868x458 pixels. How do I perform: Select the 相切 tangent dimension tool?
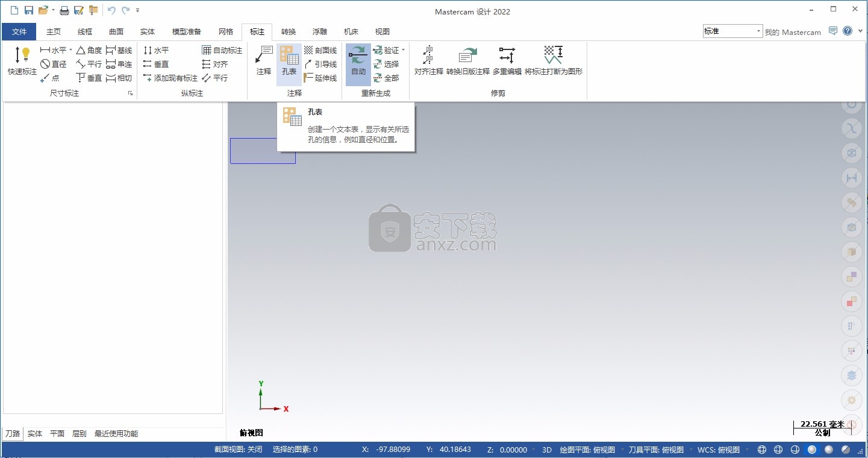pyautogui.click(x=119, y=78)
